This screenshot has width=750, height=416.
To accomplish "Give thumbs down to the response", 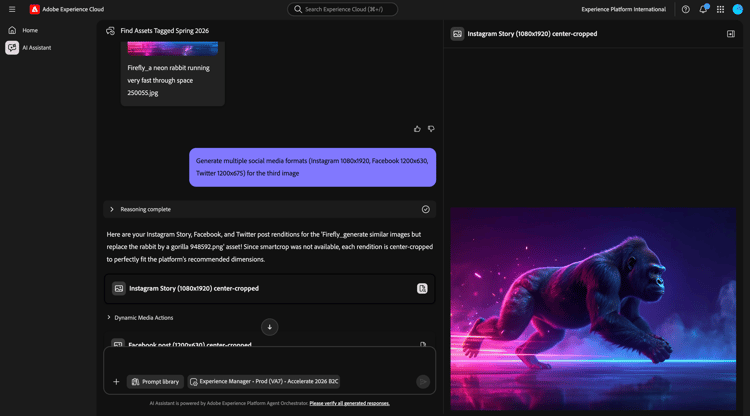I will tap(431, 129).
